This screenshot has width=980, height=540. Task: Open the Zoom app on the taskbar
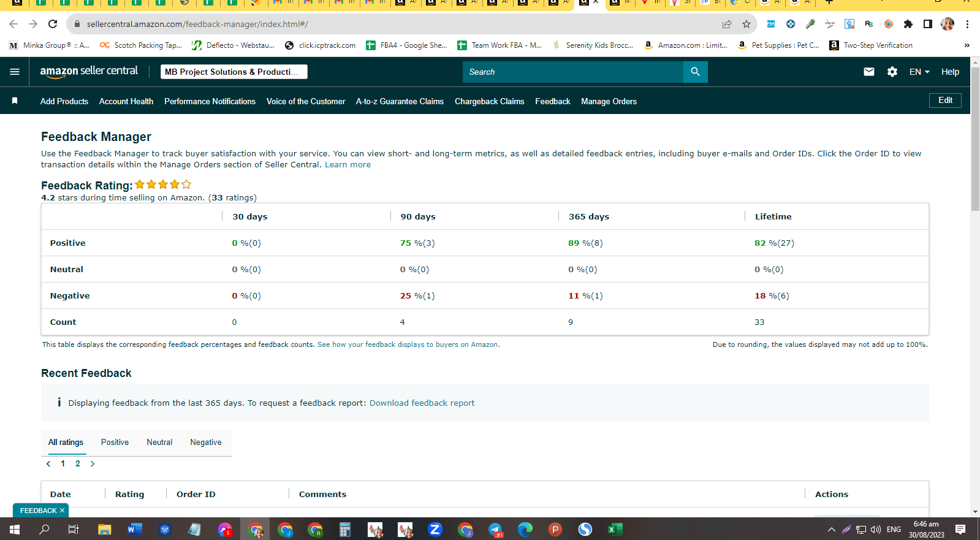[x=435, y=530]
